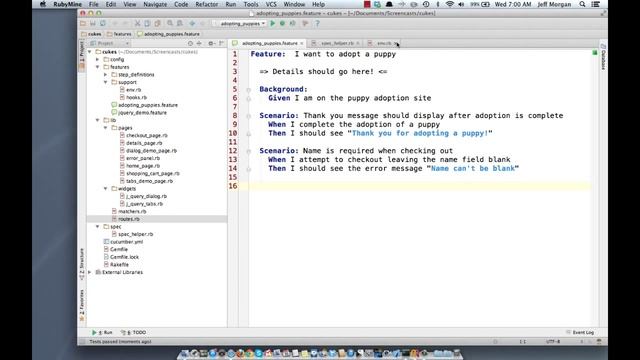Click the UTF-8 encoding status bar entry
The width and height of the screenshot is (640, 360).
pyautogui.click(x=553, y=342)
